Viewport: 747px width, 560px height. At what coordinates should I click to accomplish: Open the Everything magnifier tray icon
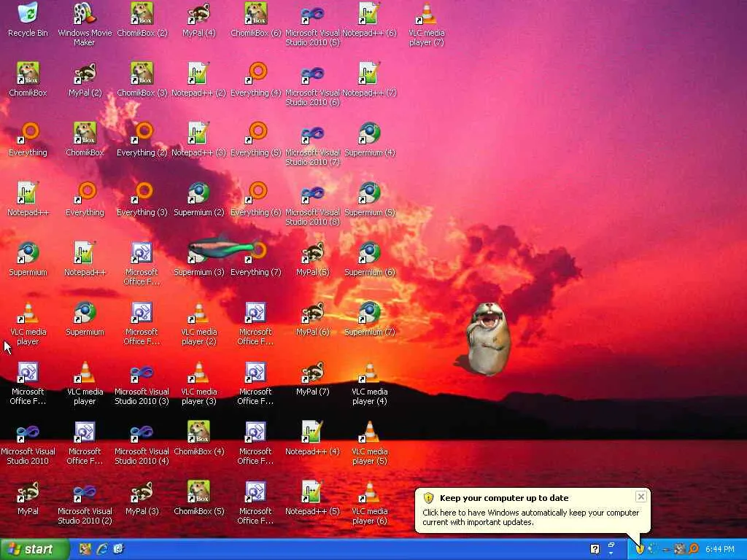pyautogui.click(x=693, y=549)
